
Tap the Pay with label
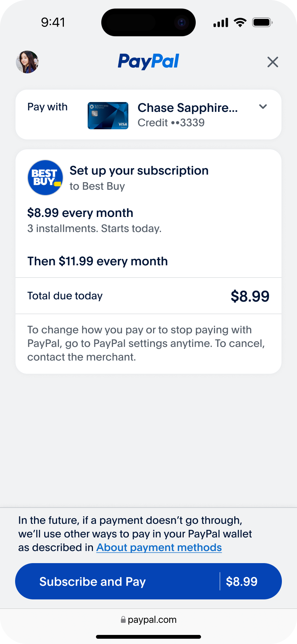[47, 107]
